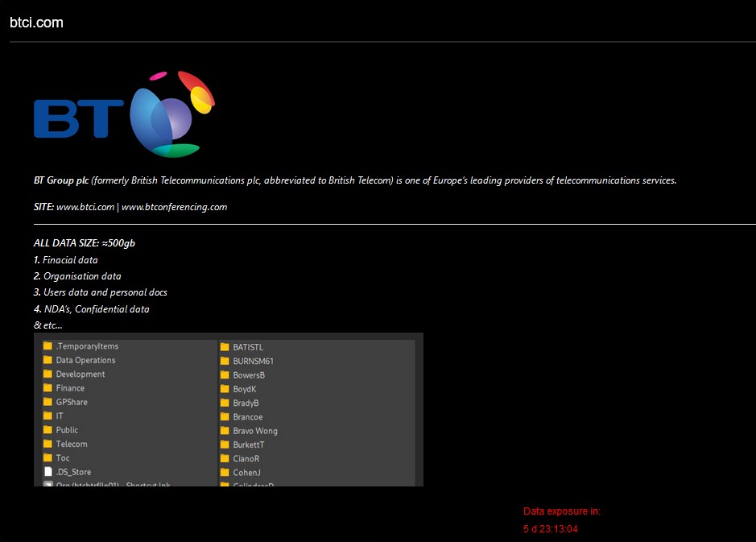Click the BURNSM61 folder name
The image size is (756, 542).
[253, 362]
